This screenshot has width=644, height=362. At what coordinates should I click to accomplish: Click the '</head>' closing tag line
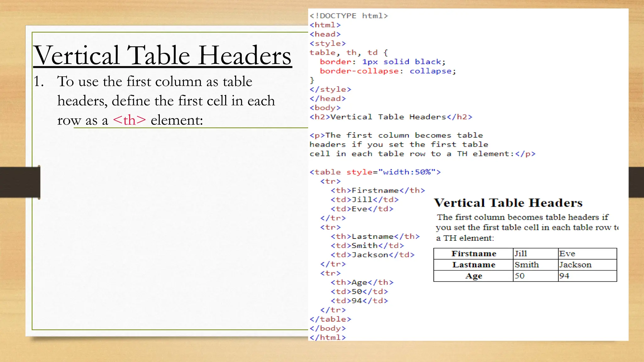point(328,98)
